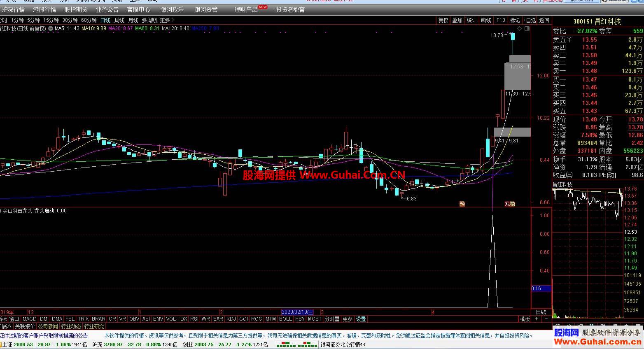Select the 周线 weekly period
Image resolution: width=644 pixels, height=349 pixels.
119,20
